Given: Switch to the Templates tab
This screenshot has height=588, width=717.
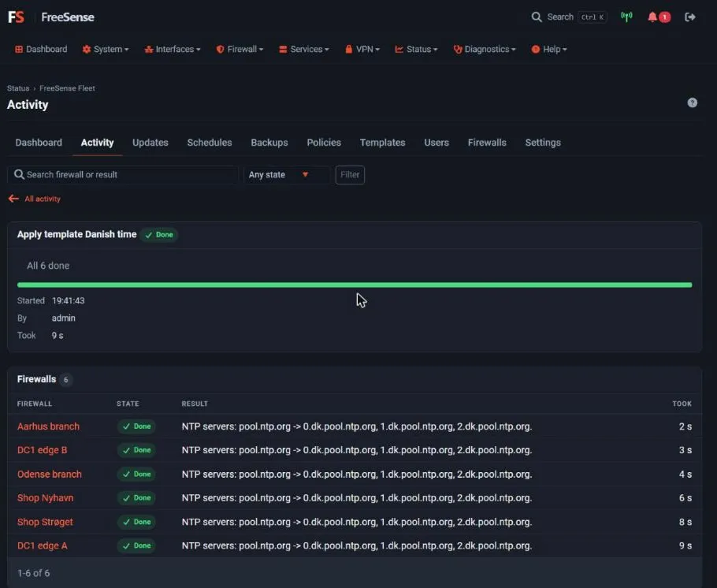Looking at the screenshot, I should (382, 143).
